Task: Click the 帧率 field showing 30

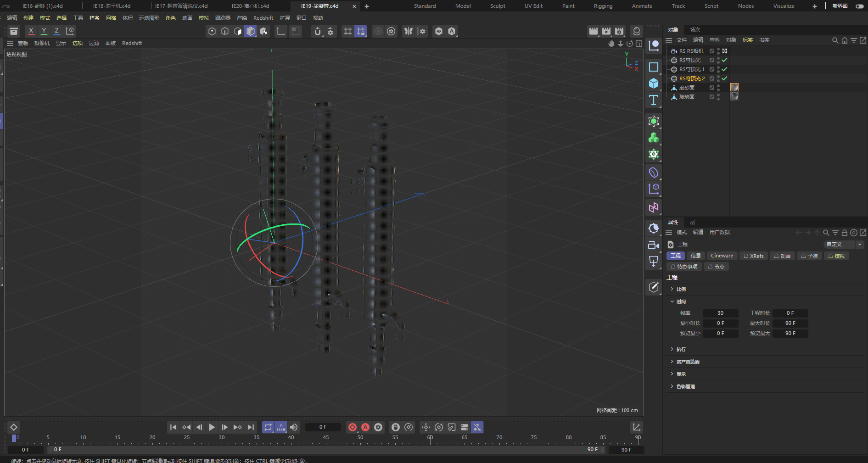Action: point(720,313)
